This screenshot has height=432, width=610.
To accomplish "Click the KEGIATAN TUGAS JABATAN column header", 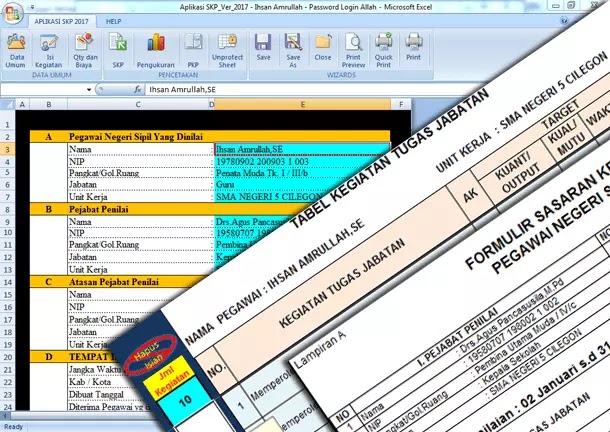I will click(343, 283).
